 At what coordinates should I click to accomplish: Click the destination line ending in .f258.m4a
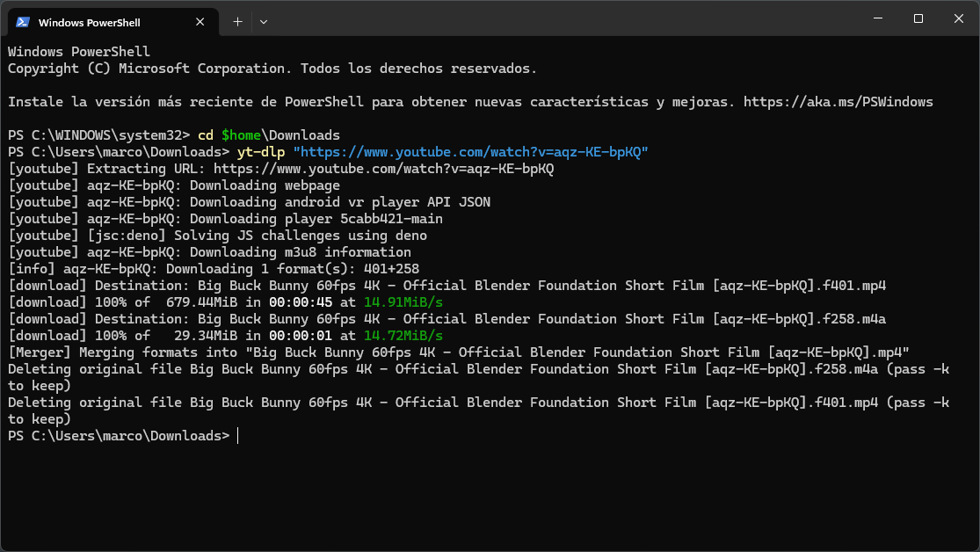[x=446, y=319]
